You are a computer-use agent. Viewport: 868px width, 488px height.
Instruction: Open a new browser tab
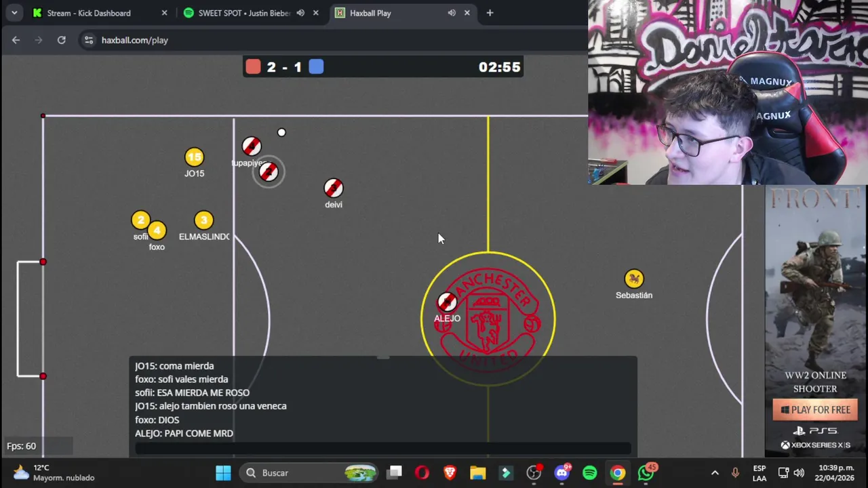click(x=490, y=13)
